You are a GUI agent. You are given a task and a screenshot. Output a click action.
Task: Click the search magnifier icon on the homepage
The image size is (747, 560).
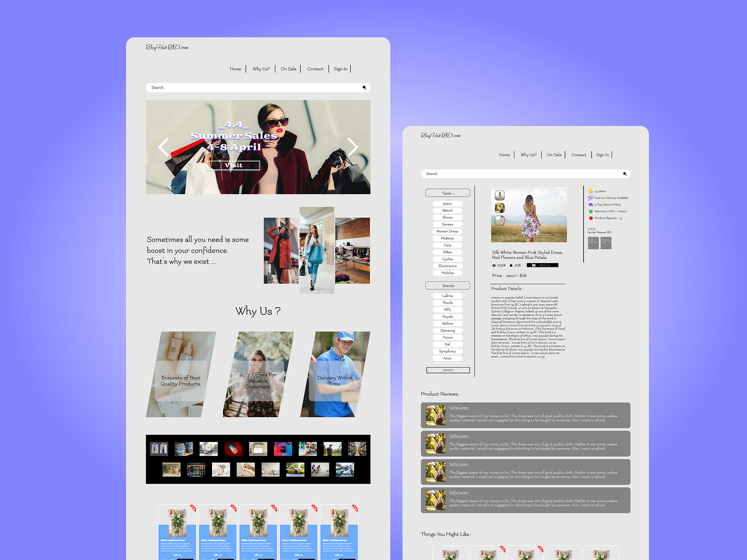[x=364, y=87]
